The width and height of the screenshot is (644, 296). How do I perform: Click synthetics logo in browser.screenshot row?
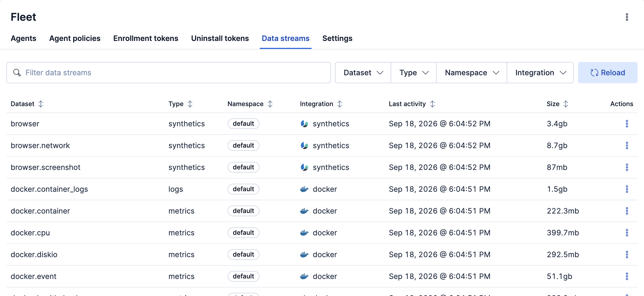[304, 167]
